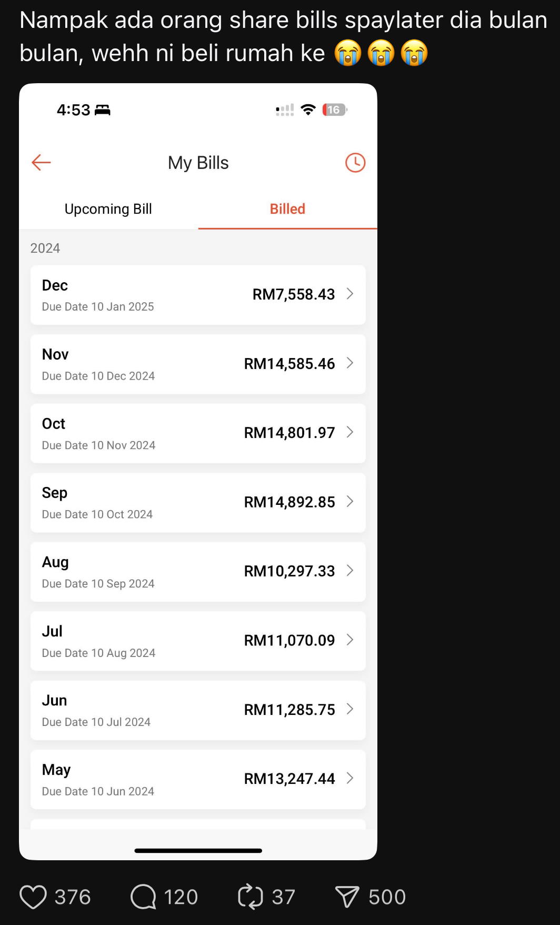560x925 pixels.
Task: Open the Jul bill entry
Action: coord(198,641)
